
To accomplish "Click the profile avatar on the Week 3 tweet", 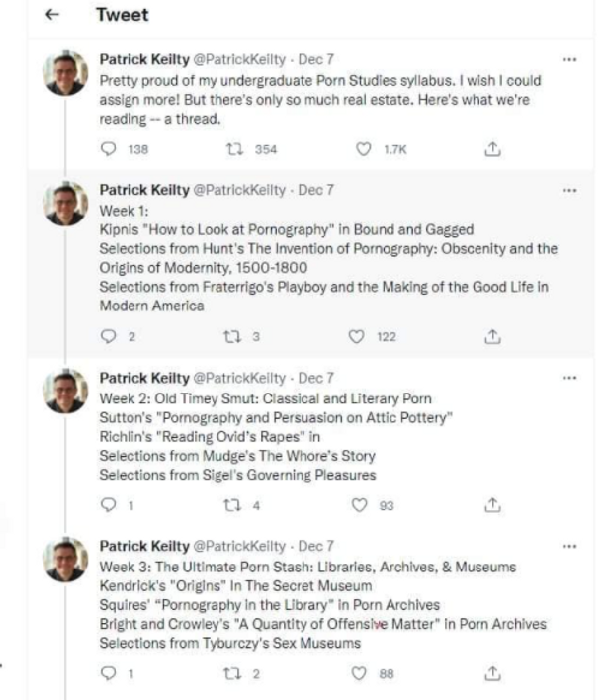I will click(68, 561).
